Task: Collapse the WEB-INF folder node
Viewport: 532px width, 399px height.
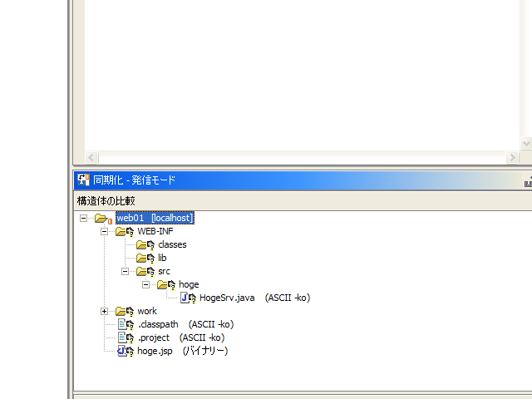Action: tap(104, 231)
